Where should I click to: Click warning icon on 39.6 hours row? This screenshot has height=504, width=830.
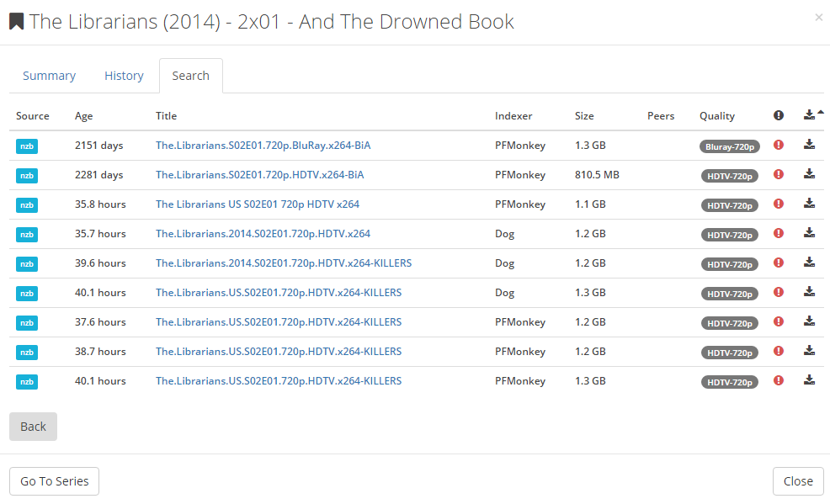pos(779,263)
